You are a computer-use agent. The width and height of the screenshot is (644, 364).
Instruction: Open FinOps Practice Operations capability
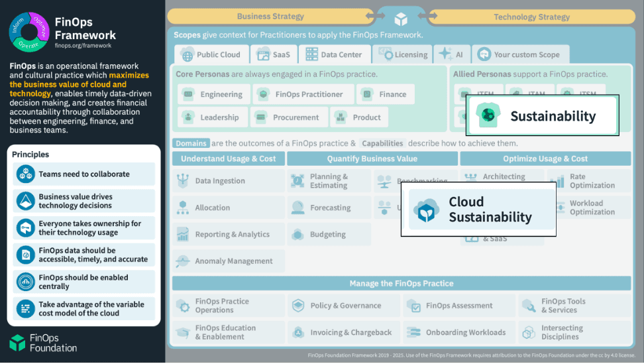[x=229, y=305]
